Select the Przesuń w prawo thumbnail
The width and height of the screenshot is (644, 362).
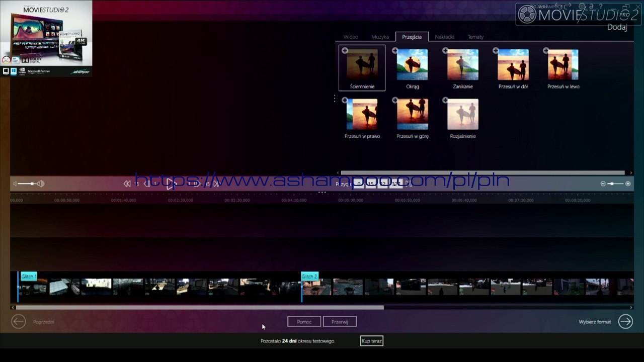362,114
